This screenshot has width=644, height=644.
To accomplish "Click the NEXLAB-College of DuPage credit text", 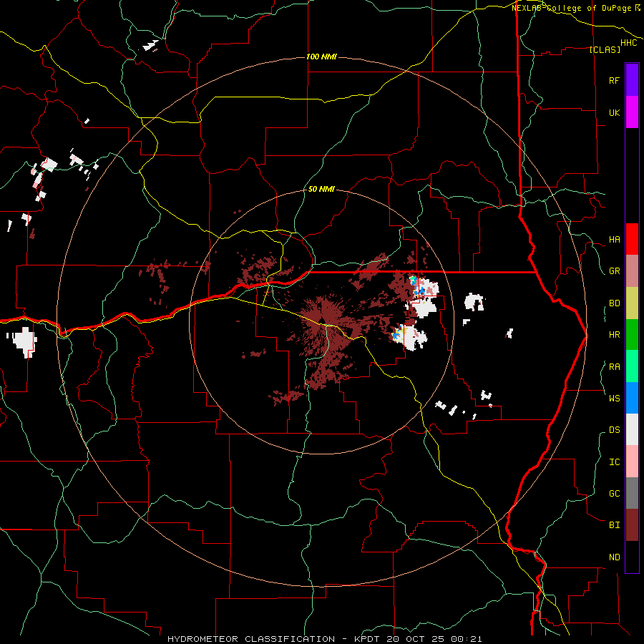I will pyautogui.click(x=575, y=8).
